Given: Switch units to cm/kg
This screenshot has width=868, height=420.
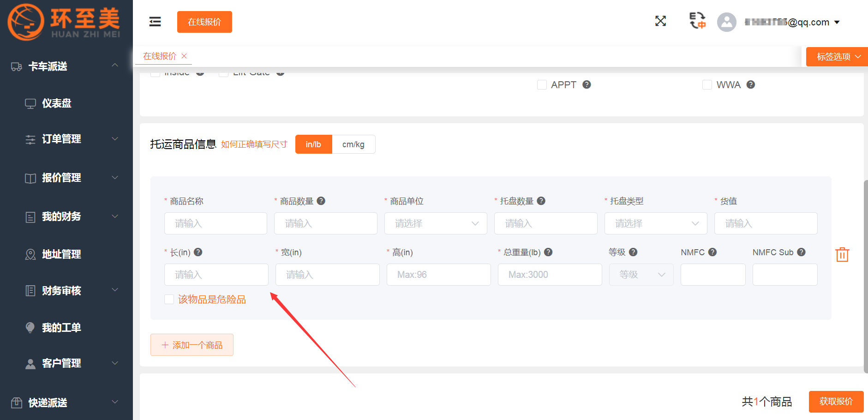Looking at the screenshot, I should (353, 144).
